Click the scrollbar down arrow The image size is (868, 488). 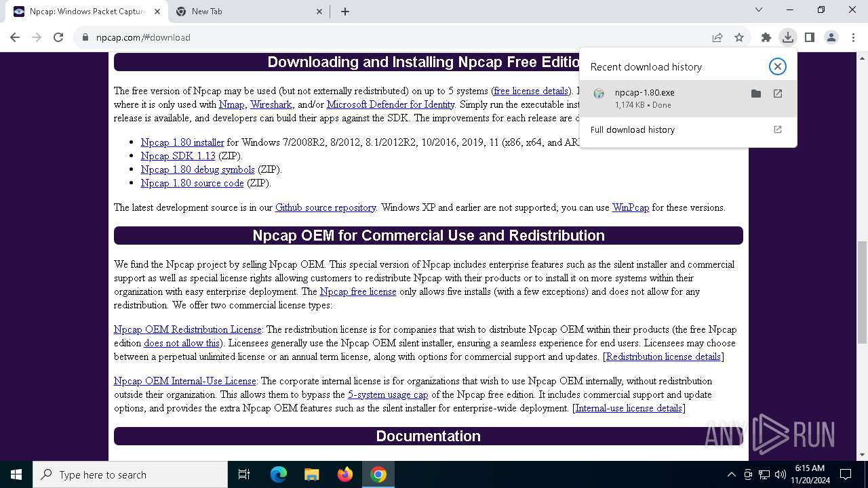click(863, 455)
